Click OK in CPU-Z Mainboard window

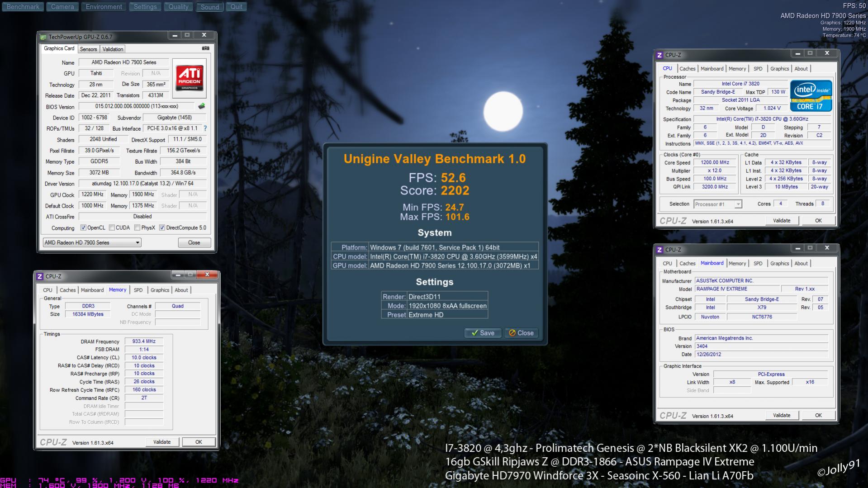click(818, 416)
